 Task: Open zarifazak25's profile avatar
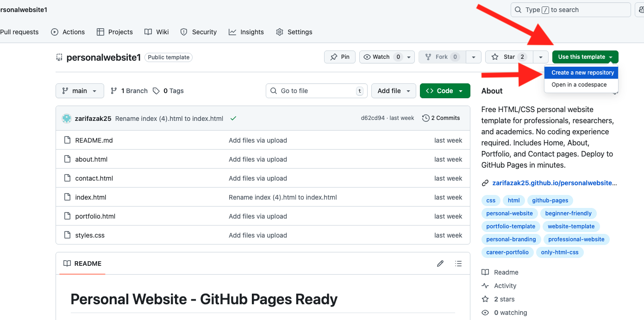[66, 118]
